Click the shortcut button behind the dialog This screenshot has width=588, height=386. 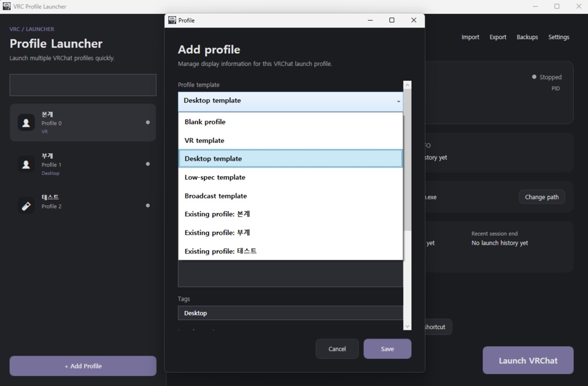pyautogui.click(x=438, y=327)
